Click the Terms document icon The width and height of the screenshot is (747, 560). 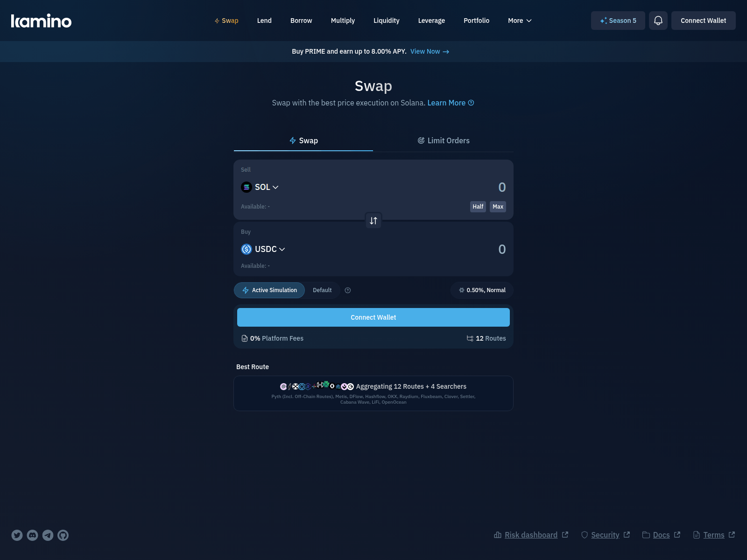(697, 535)
